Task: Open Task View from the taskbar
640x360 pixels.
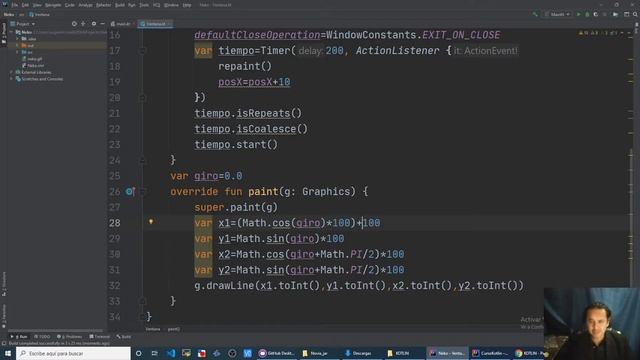Action: coord(155,353)
